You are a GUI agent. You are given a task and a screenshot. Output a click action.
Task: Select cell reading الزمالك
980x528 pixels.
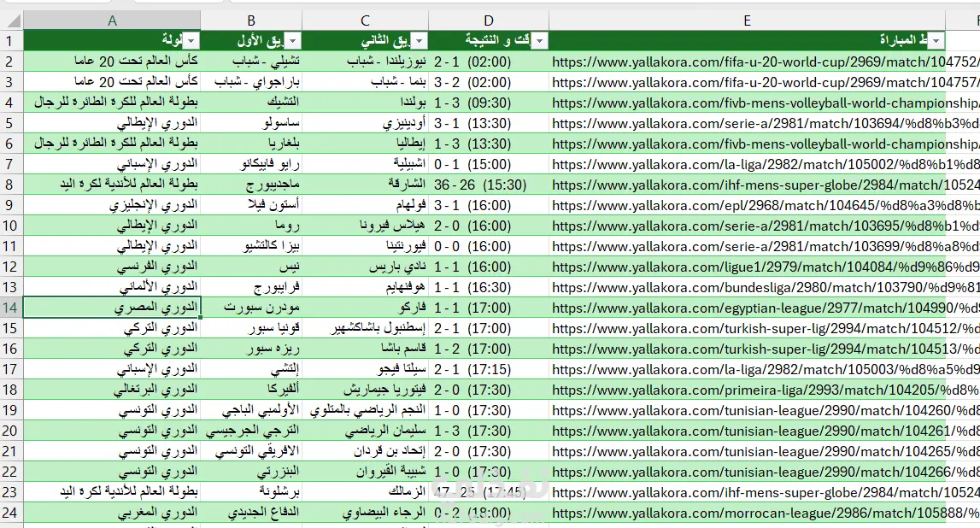click(x=365, y=492)
